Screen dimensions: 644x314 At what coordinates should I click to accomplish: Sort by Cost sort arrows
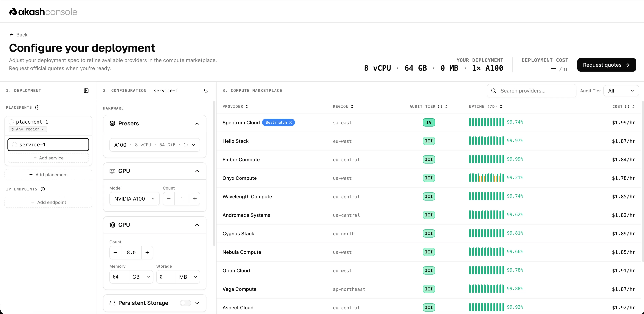pos(633,106)
